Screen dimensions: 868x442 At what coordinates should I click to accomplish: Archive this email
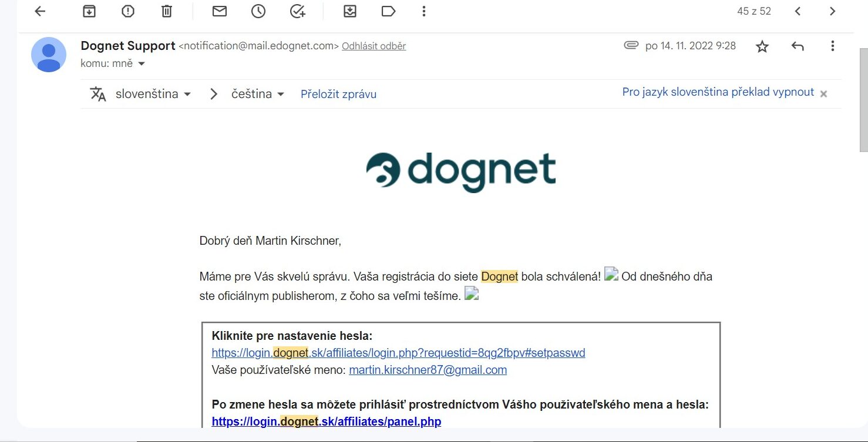(89, 11)
